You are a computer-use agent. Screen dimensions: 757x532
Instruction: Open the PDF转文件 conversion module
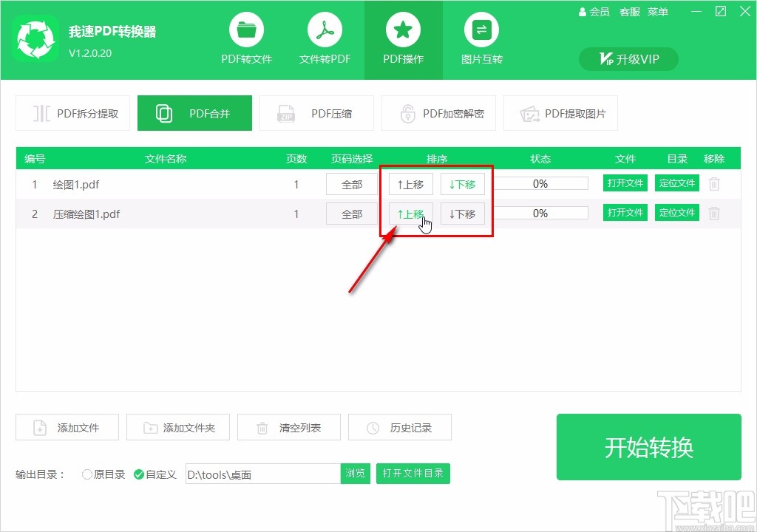246,38
